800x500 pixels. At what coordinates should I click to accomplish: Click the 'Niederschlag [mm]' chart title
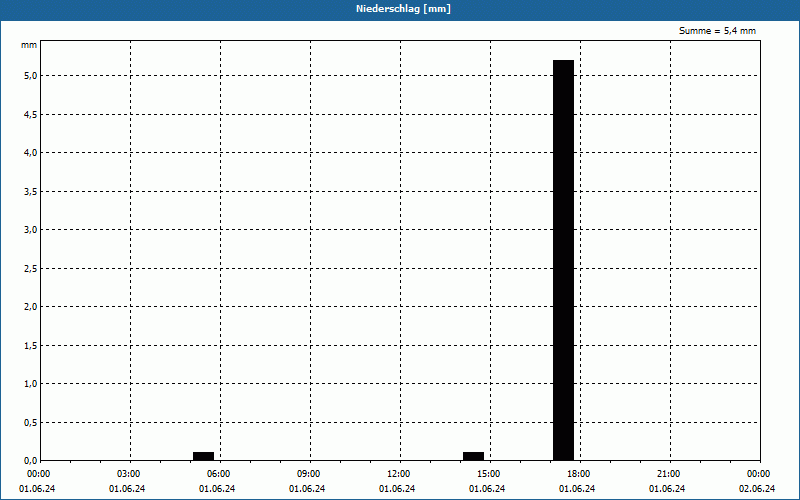403,9
